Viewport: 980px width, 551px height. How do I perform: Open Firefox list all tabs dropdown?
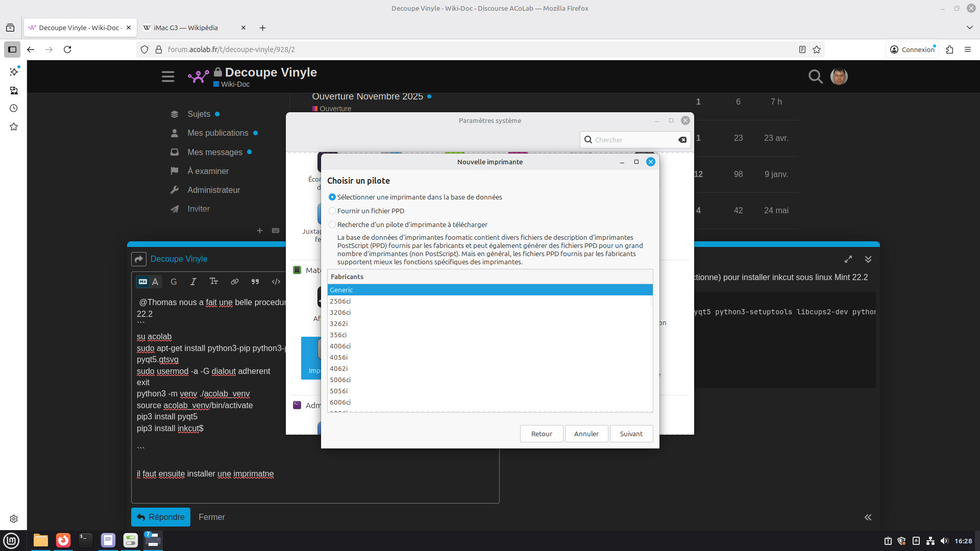969,28
